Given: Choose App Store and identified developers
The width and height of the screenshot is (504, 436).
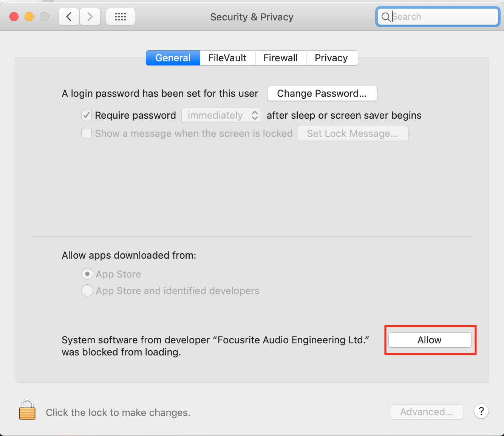Looking at the screenshot, I should 87,290.
